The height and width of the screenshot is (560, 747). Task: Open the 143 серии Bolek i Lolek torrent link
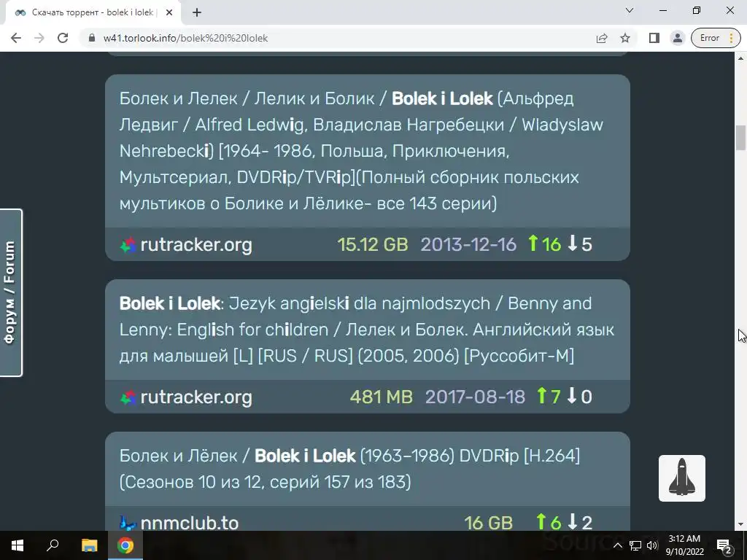(362, 150)
